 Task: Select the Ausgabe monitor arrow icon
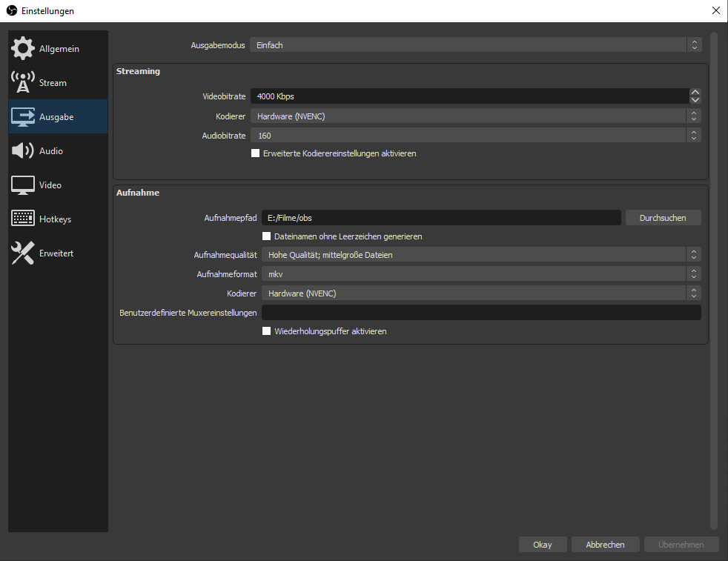point(23,117)
